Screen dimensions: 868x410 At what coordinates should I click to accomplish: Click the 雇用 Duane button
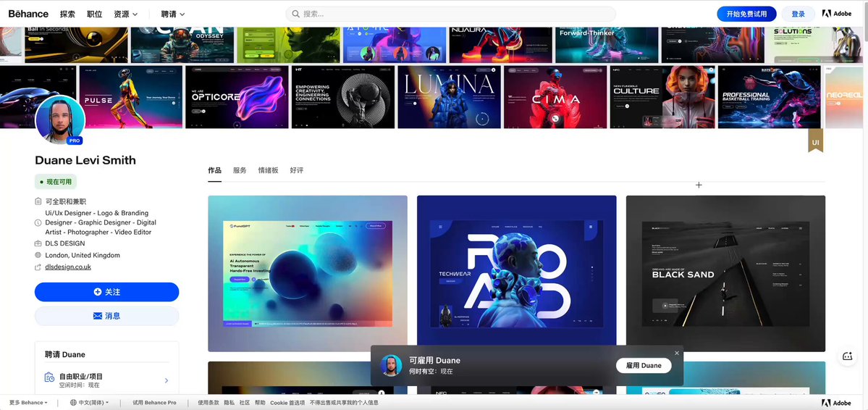click(x=644, y=366)
